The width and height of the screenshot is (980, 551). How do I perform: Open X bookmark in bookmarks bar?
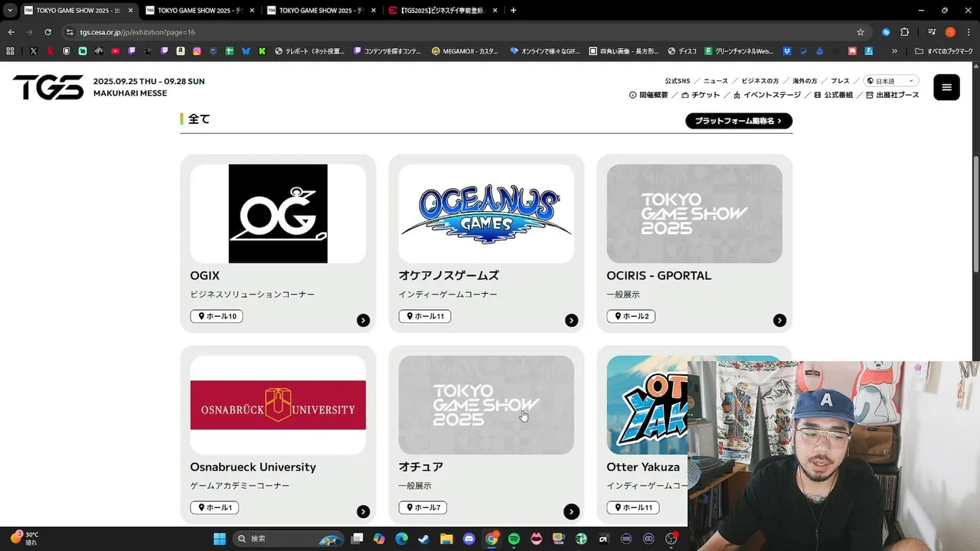[34, 51]
